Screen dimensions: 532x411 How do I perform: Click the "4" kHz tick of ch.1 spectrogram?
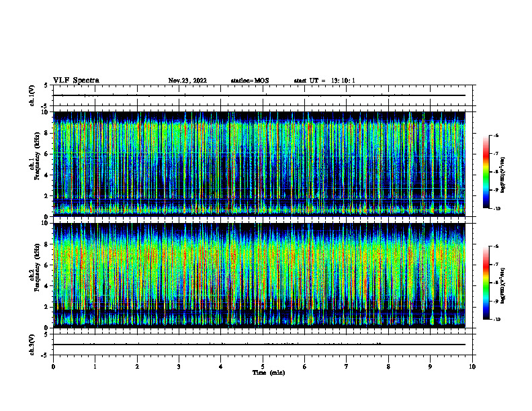click(x=47, y=175)
